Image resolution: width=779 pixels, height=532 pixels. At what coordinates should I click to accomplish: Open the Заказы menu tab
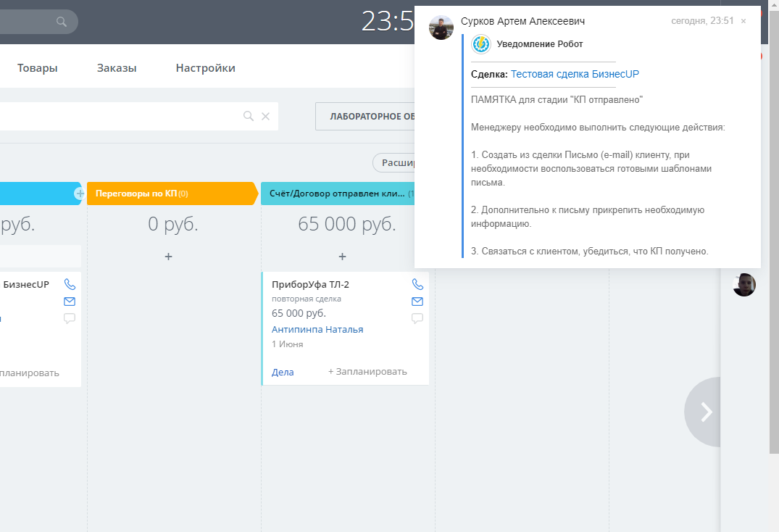(x=117, y=68)
